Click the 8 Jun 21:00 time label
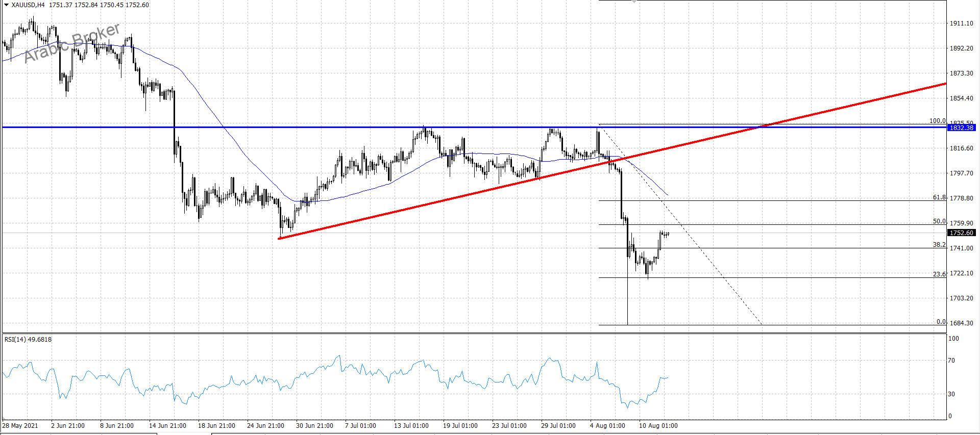980x435 pixels. (x=117, y=426)
